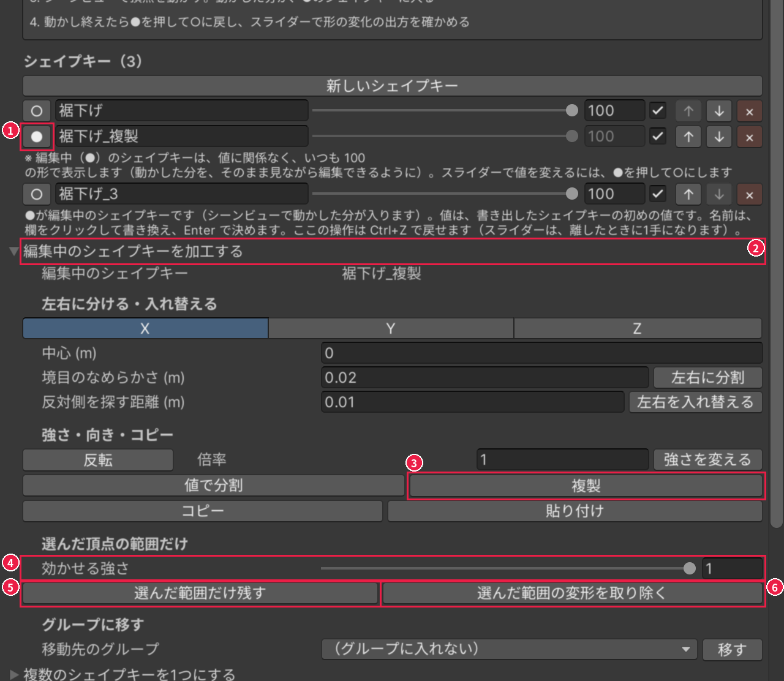Move 裾下げ_複製 shape key up

coord(688,137)
